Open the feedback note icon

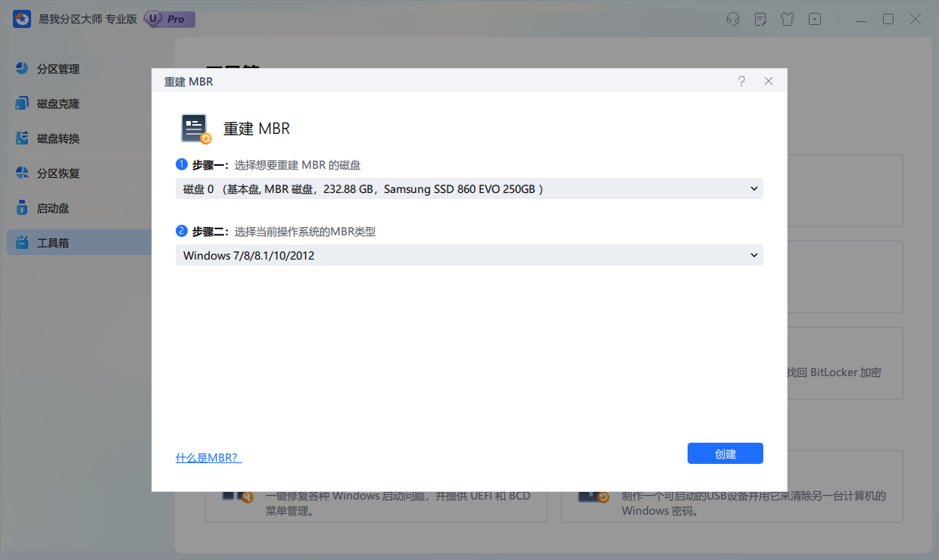click(760, 19)
